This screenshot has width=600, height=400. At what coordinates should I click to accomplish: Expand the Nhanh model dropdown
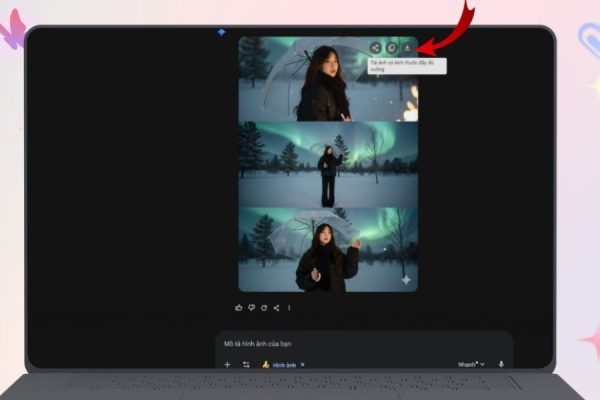tap(470, 365)
